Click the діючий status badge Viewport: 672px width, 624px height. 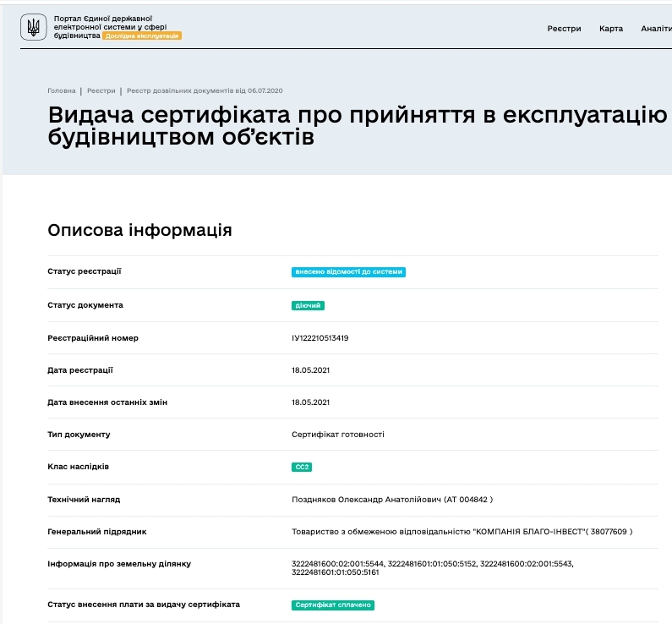click(x=308, y=305)
